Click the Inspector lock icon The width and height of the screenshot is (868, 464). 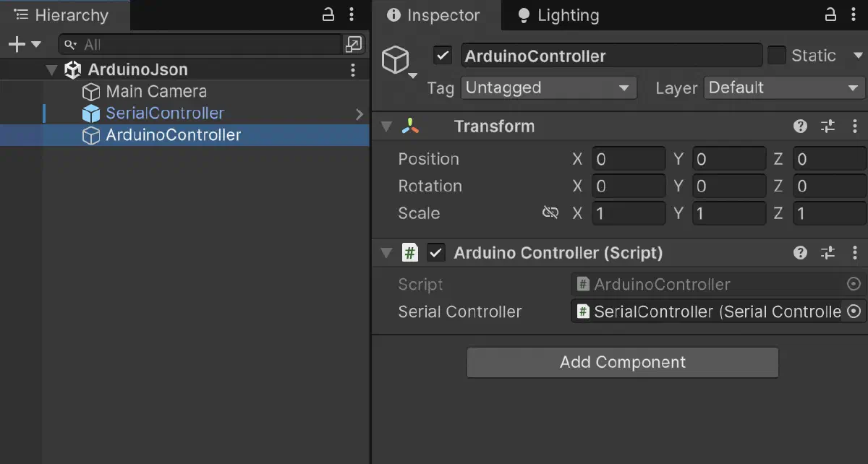pos(830,14)
